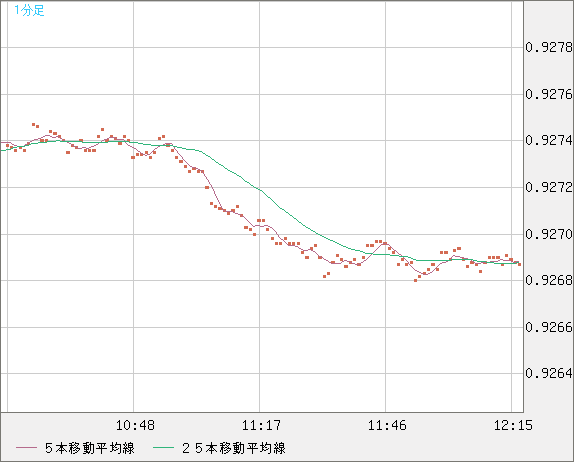Select the 0.9264 price axis label
Screen dimensions: 574x462
click(x=549, y=373)
